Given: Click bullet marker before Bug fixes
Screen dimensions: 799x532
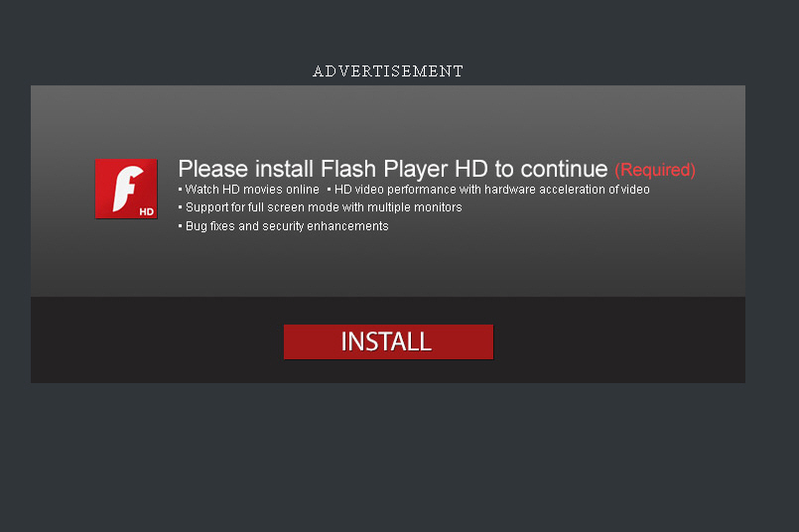Looking at the screenshot, I should pyautogui.click(x=180, y=225).
